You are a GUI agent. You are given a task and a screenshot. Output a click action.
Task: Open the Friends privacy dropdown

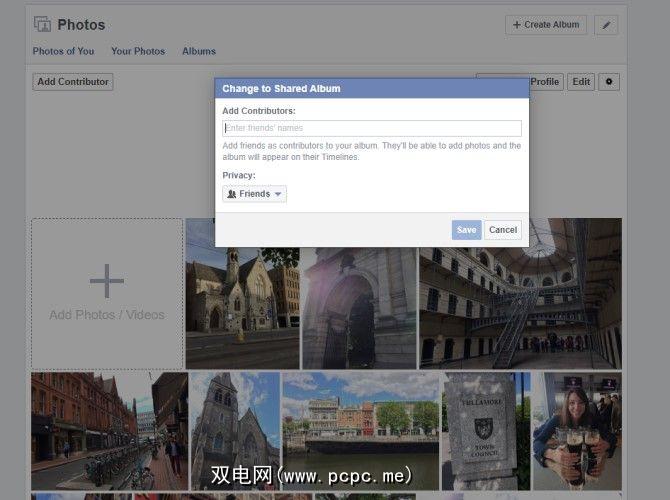(x=255, y=194)
